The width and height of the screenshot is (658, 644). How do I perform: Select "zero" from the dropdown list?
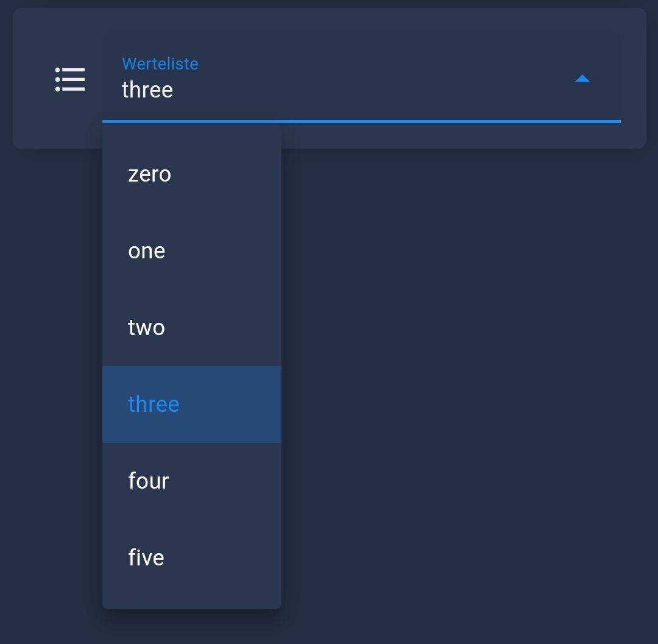click(x=150, y=174)
